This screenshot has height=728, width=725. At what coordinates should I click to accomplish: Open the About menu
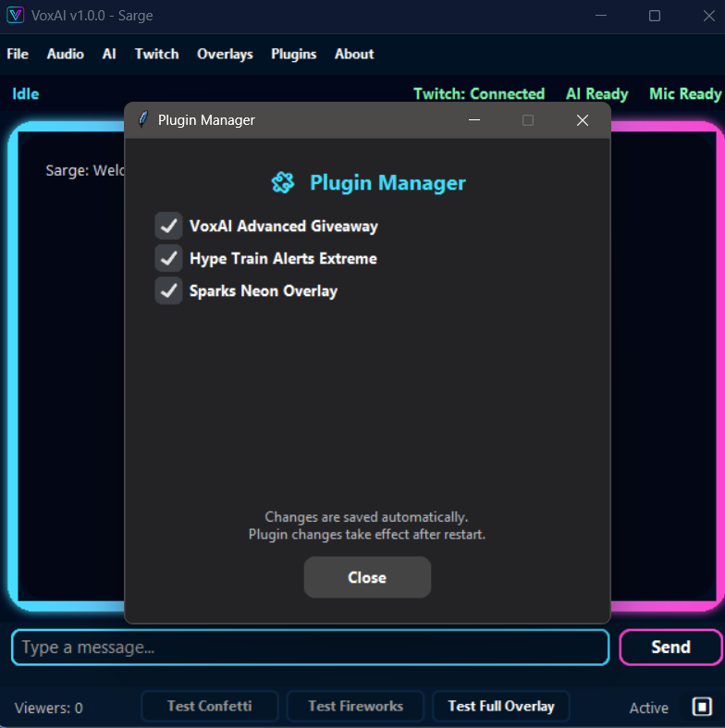[354, 54]
